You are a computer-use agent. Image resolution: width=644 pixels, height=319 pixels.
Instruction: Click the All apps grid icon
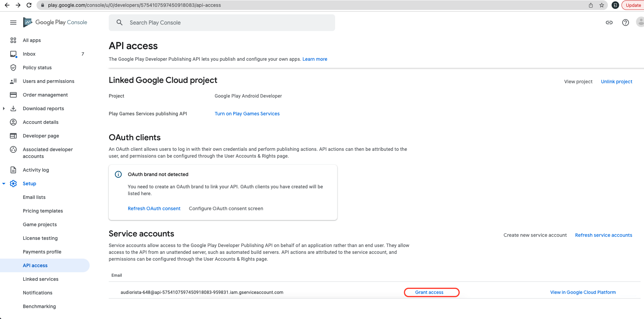click(x=13, y=40)
